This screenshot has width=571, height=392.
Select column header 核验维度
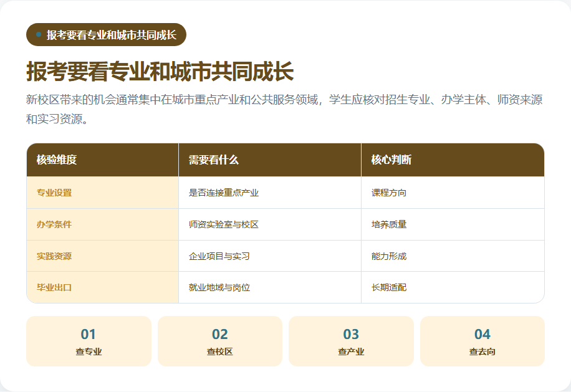click(103, 160)
